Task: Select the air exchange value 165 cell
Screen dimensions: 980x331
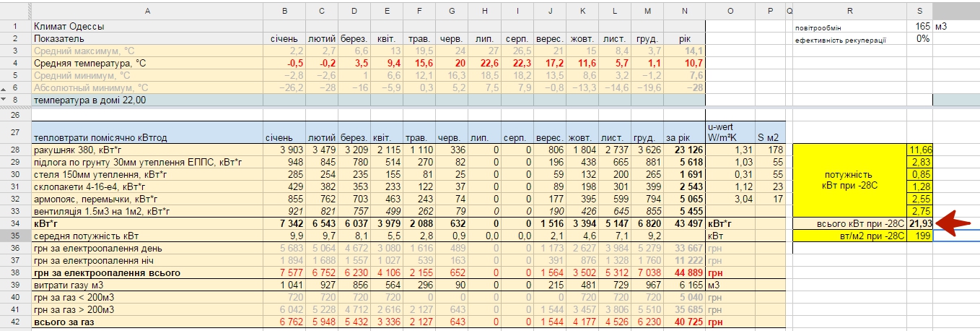Action: coord(919,26)
